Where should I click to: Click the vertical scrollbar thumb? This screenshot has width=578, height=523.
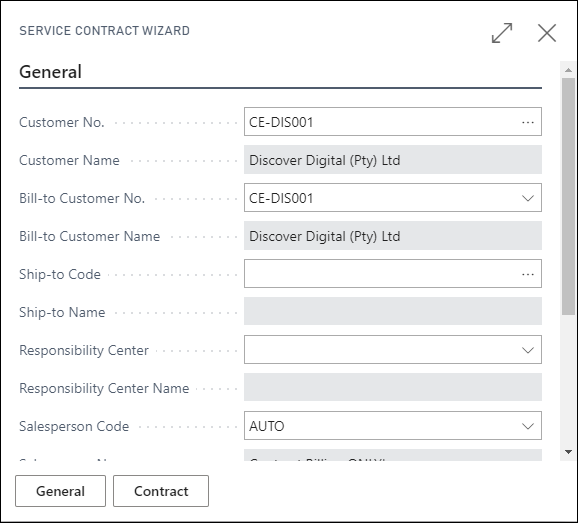point(568,196)
